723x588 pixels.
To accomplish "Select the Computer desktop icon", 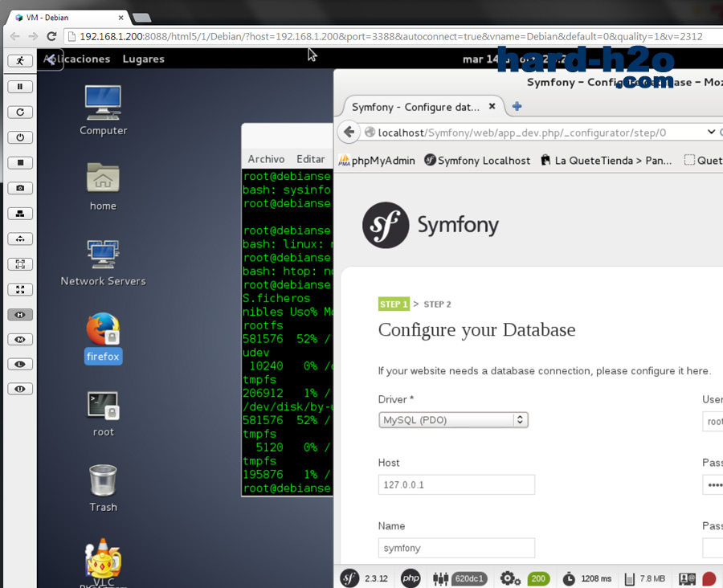I will pyautogui.click(x=103, y=111).
